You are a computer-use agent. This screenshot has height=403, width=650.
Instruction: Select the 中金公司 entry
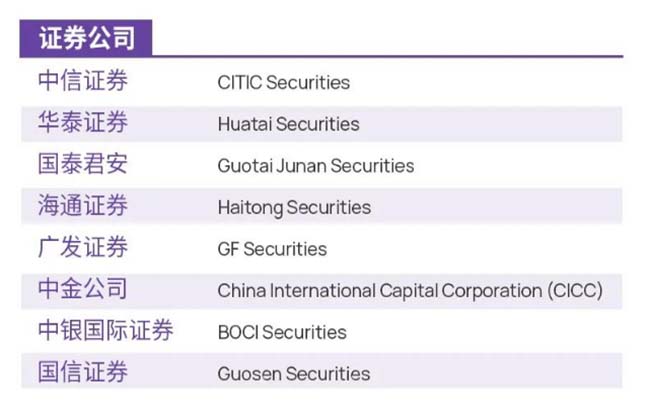[83, 289]
